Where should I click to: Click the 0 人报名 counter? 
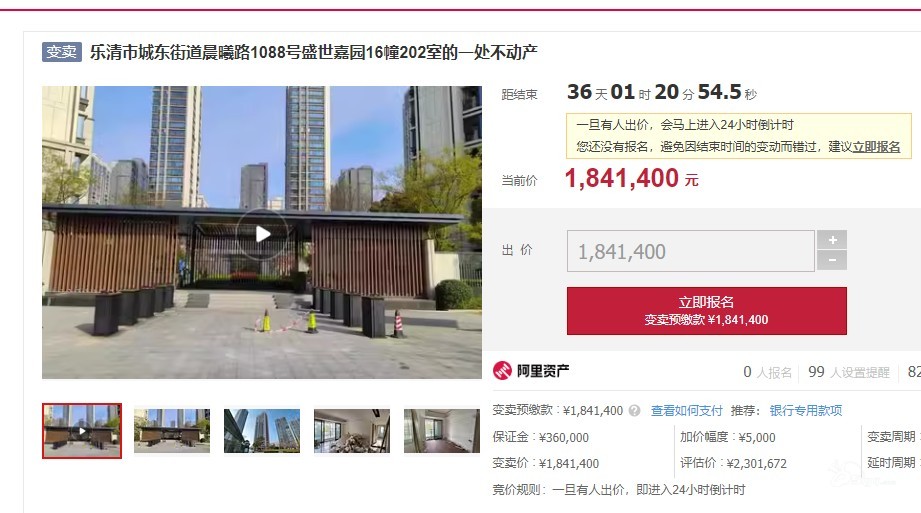click(767, 372)
